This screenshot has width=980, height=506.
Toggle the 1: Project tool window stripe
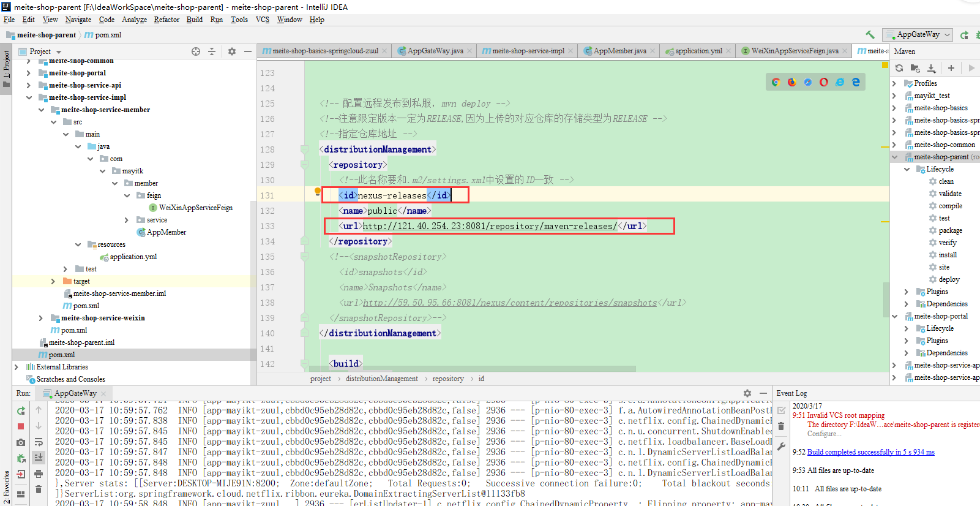point(6,69)
